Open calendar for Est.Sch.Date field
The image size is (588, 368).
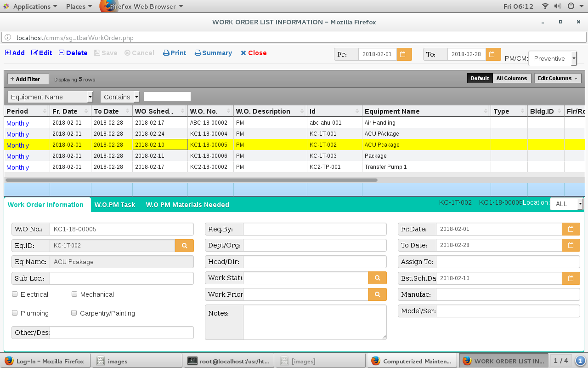point(571,278)
